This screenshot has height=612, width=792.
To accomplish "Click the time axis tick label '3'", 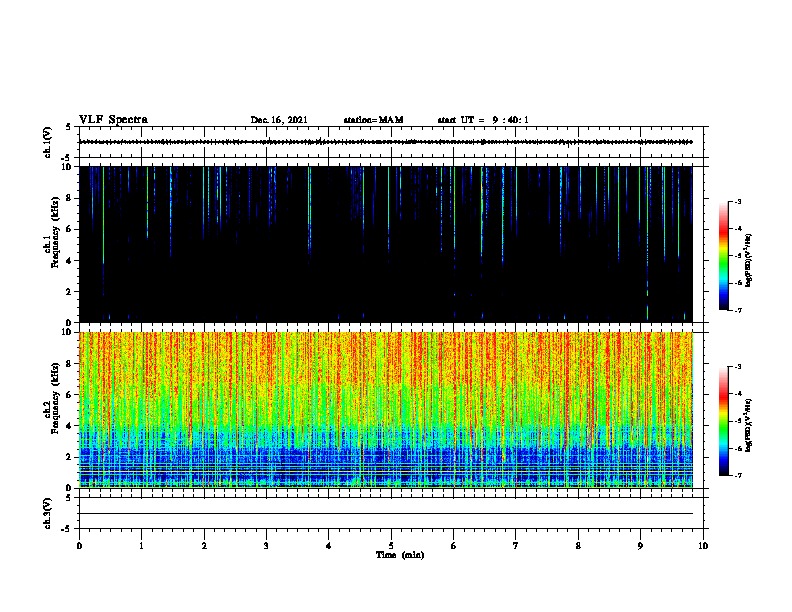I will (x=266, y=545).
